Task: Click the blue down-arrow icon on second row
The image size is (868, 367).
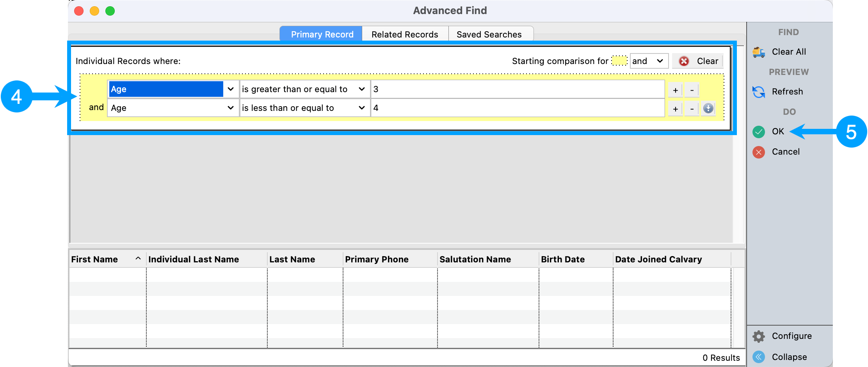Action: (708, 108)
